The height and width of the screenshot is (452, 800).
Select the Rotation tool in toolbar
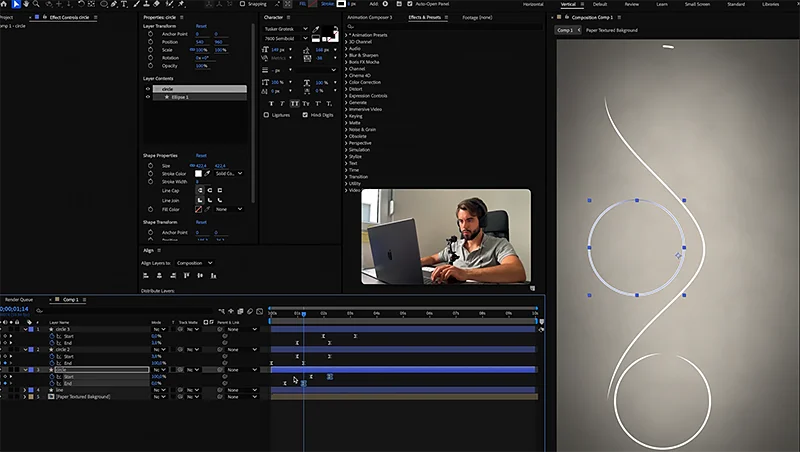[81, 4]
